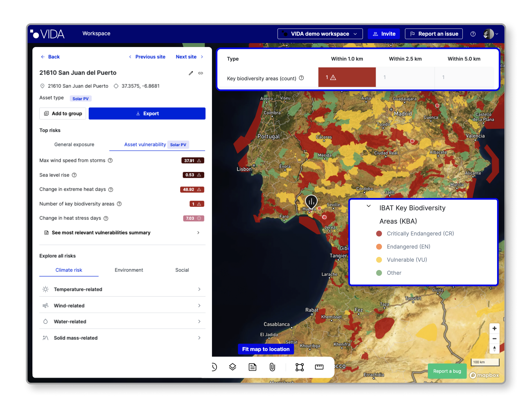
Task: Expand the Temperature-related risks row
Action: (x=122, y=289)
